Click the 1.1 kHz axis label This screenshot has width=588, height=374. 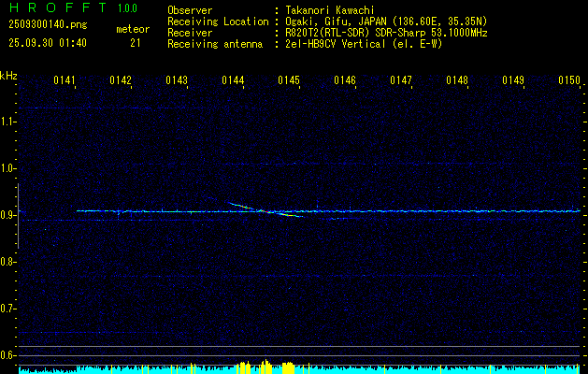click(7, 122)
